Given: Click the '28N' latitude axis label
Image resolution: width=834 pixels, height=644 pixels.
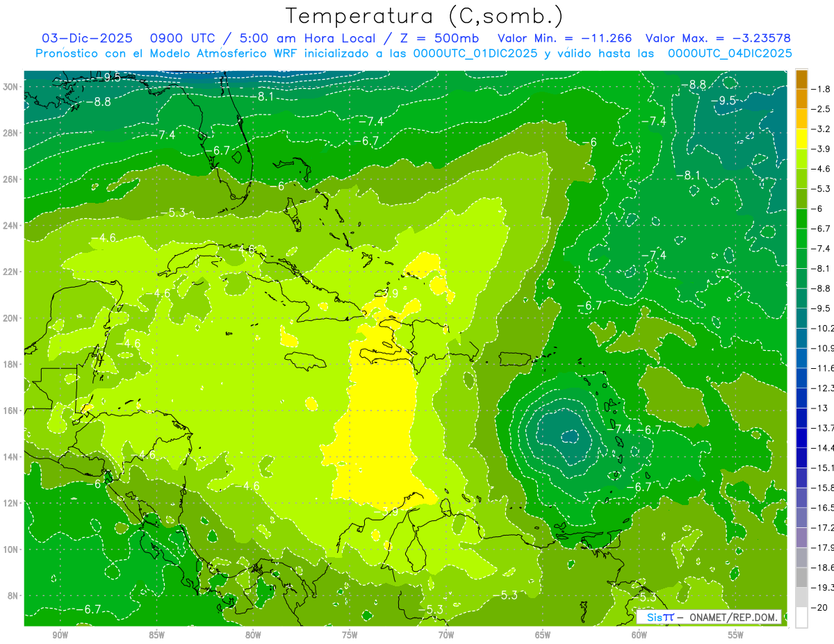Looking at the screenshot, I should 11,133.
